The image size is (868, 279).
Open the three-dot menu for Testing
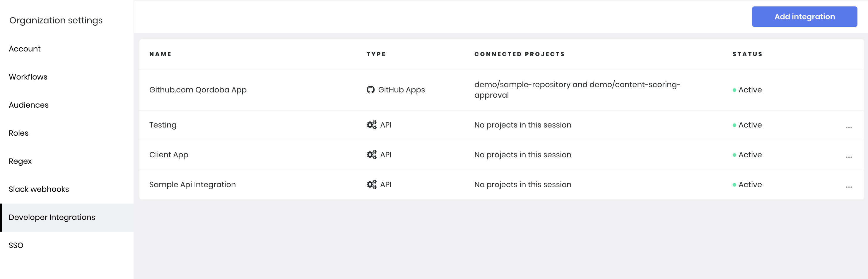point(848,128)
